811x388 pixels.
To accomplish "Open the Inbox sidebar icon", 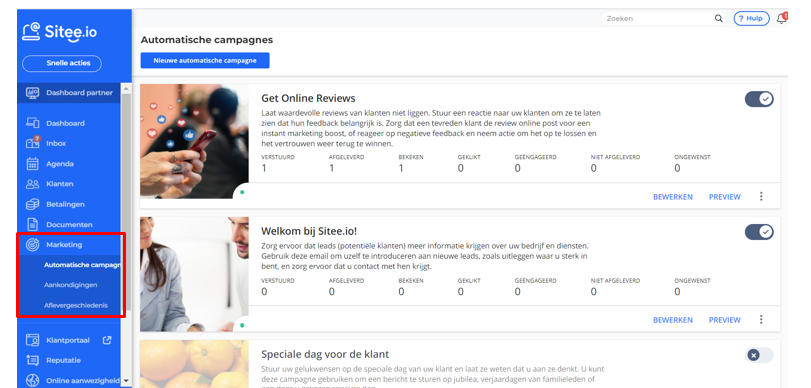I will (33, 143).
